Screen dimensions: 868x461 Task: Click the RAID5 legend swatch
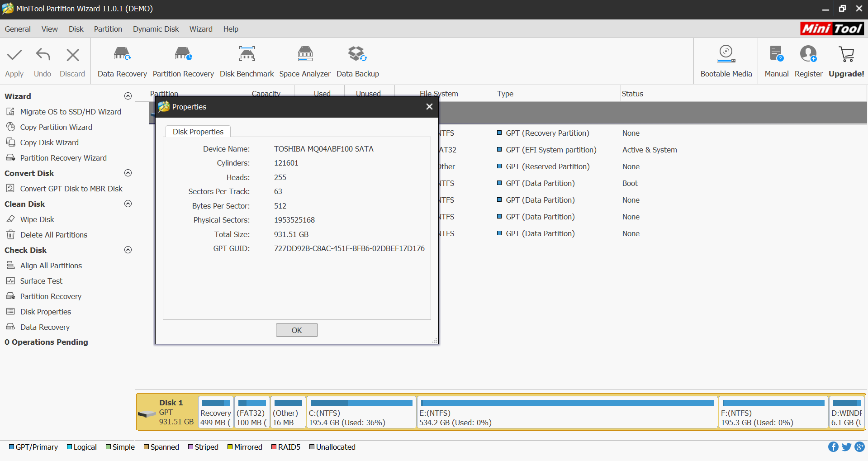[x=274, y=447]
